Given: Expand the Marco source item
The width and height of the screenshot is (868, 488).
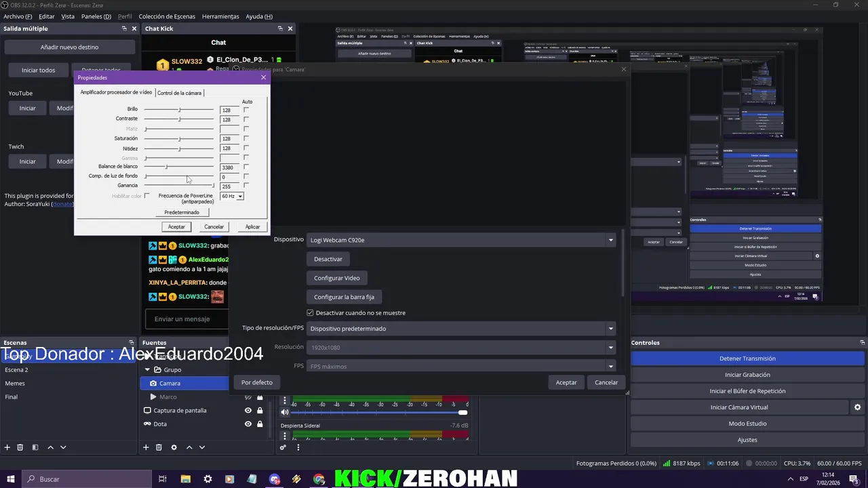Looking at the screenshot, I should (153, 396).
